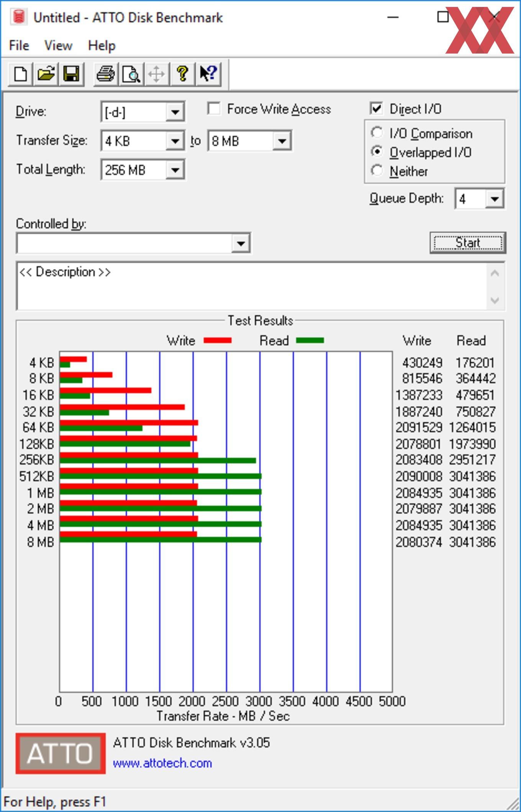Click the Start button

[x=468, y=243]
